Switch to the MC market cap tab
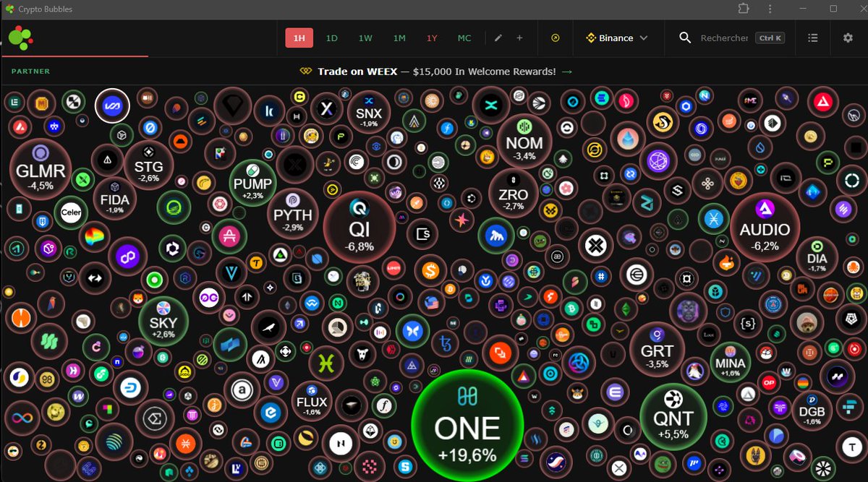 [464, 38]
